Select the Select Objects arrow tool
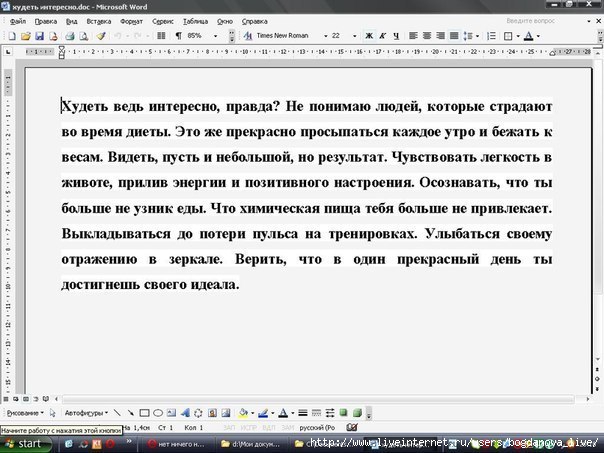The image size is (604, 453). [53, 413]
